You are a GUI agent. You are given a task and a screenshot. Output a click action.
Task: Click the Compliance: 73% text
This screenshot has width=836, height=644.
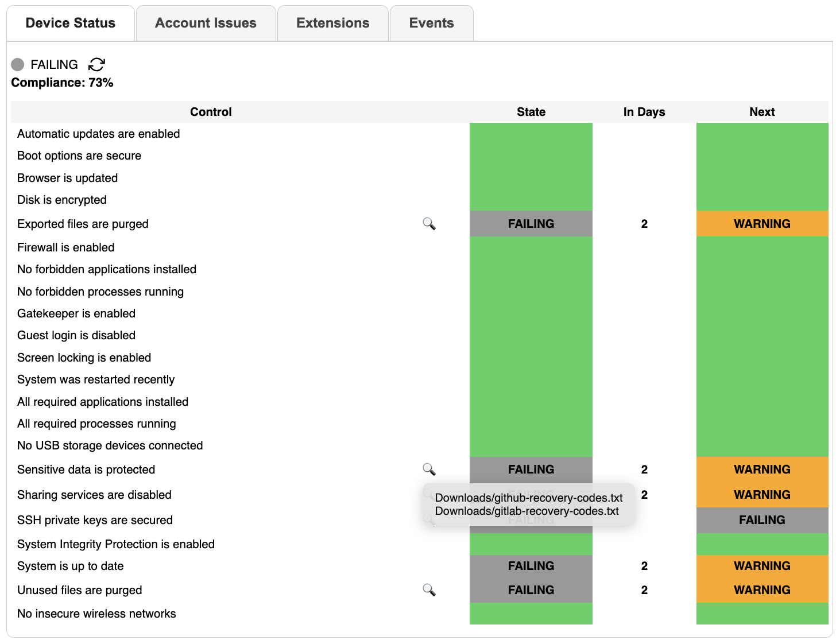[x=62, y=83]
